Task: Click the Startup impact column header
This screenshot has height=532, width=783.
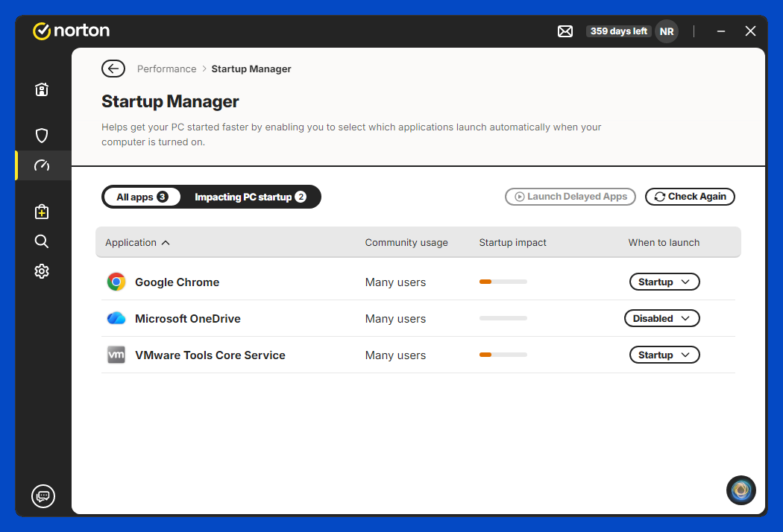Action: pos(512,243)
